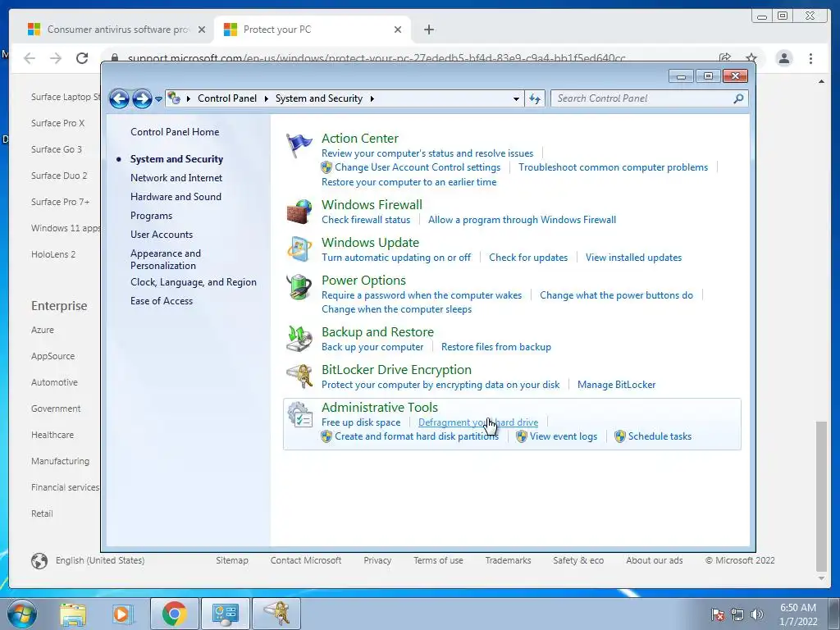Click in the Search Control Panel field
This screenshot has width=840, height=630.
[x=643, y=98]
